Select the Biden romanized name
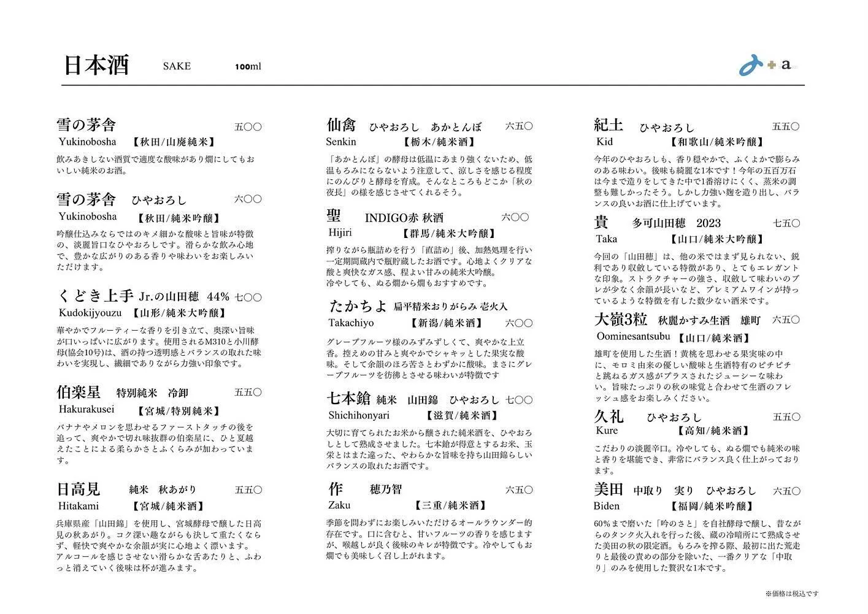Screen dimensions: 868x614 pos(607,506)
